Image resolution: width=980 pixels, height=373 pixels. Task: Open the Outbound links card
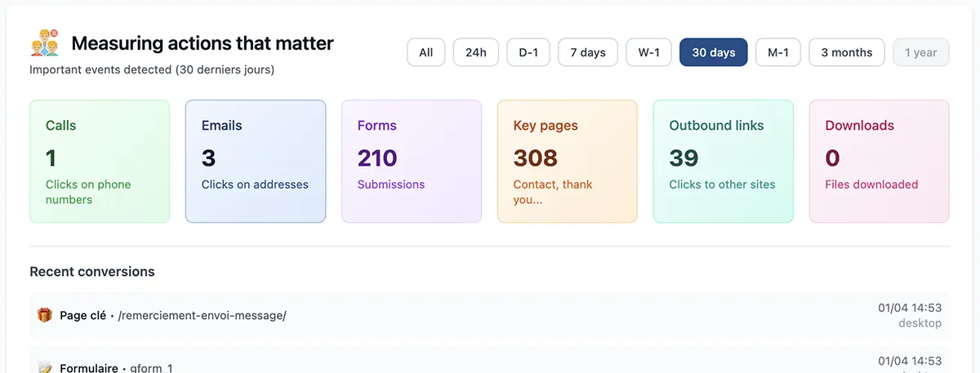pyautogui.click(x=724, y=162)
